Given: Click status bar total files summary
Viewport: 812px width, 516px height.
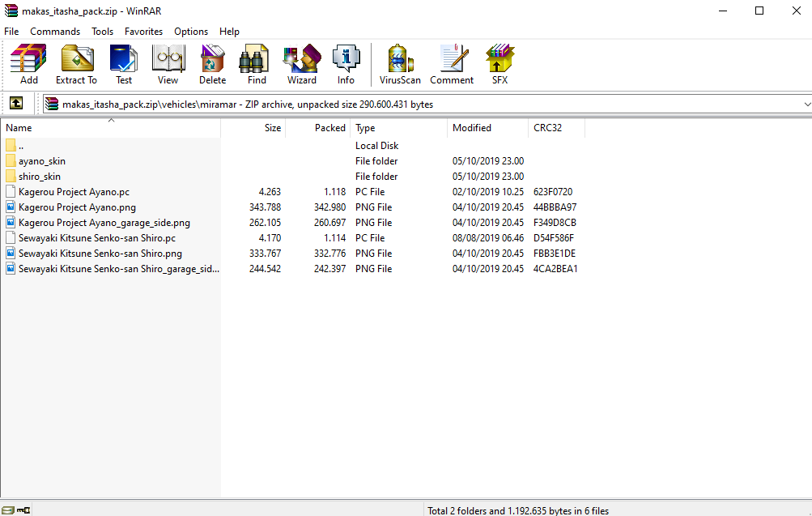Looking at the screenshot, I should [x=518, y=511].
